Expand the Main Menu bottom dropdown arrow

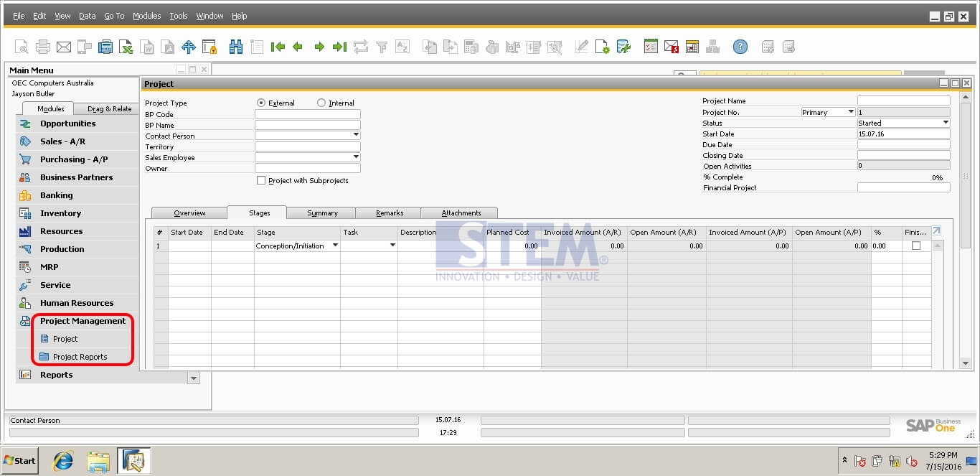pyautogui.click(x=193, y=378)
